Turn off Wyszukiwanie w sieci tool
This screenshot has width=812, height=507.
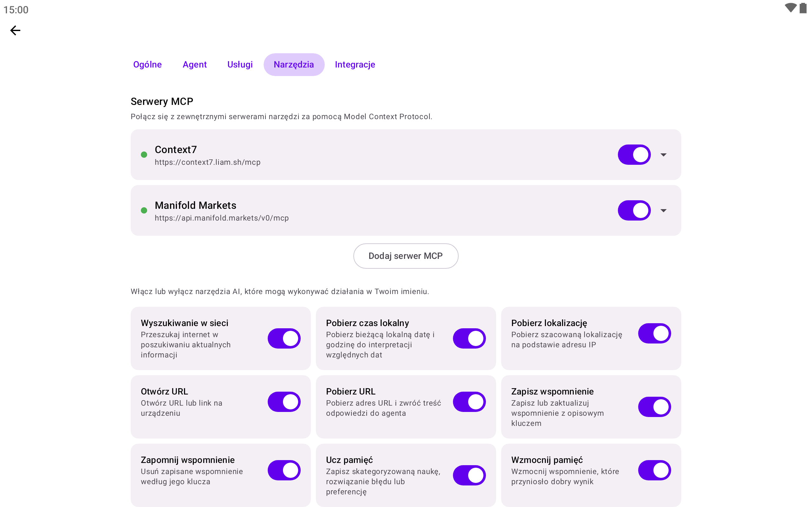284,338
